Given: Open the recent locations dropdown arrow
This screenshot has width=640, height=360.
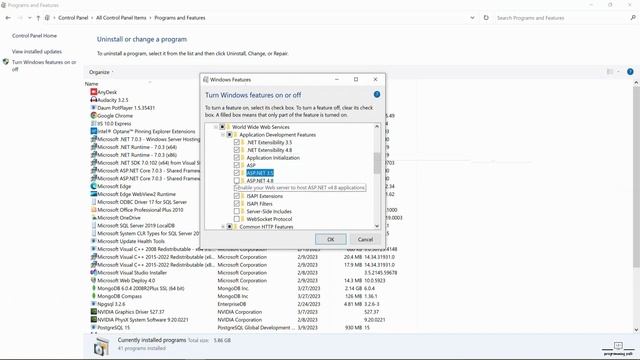Looking at the screenshot, I should pos(29,18).
